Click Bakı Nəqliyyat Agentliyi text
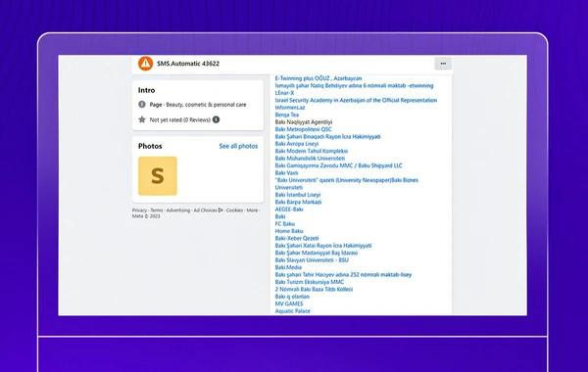The image size is (588, 372). (x=304, y=122)
